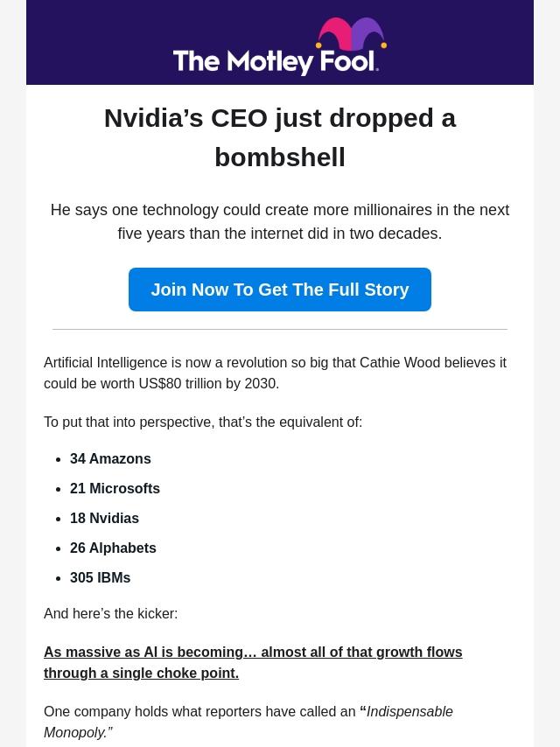Click the To put that into perspective line
Image resolution: width=560 pixels, height=747 pixels.
(203, 422)
